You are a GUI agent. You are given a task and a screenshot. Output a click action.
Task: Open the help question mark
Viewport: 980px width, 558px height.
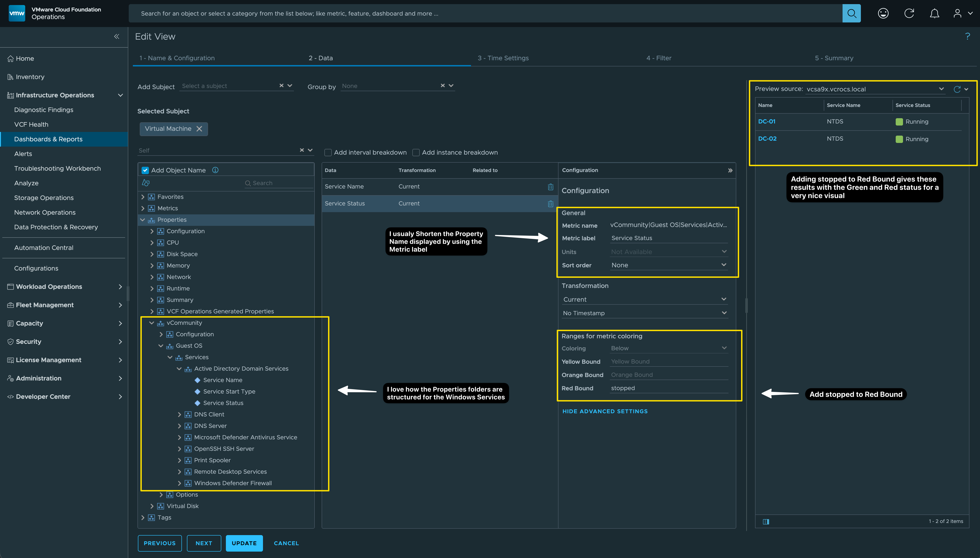[967, 36]
